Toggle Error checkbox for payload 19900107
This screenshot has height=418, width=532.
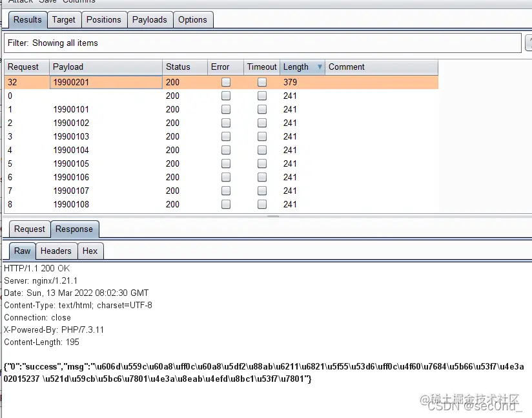pyautogui.click(x=226, y=191)
